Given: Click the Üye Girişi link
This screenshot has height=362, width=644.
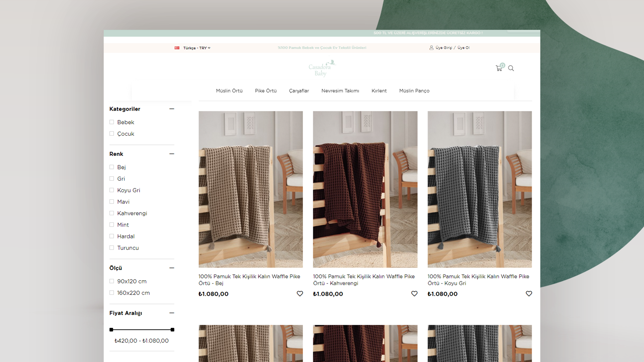Looking at the screenshot, I should [x=444, y=48].
